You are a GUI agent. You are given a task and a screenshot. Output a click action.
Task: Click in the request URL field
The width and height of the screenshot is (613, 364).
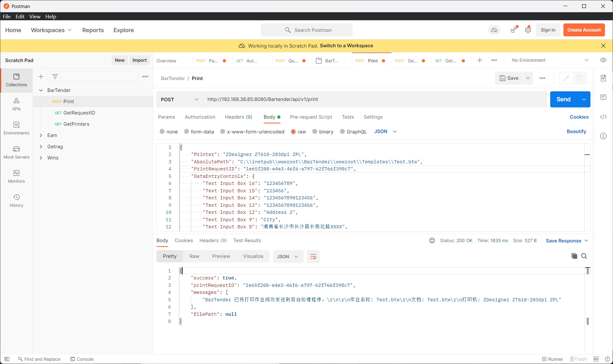(x=375, y=99)
